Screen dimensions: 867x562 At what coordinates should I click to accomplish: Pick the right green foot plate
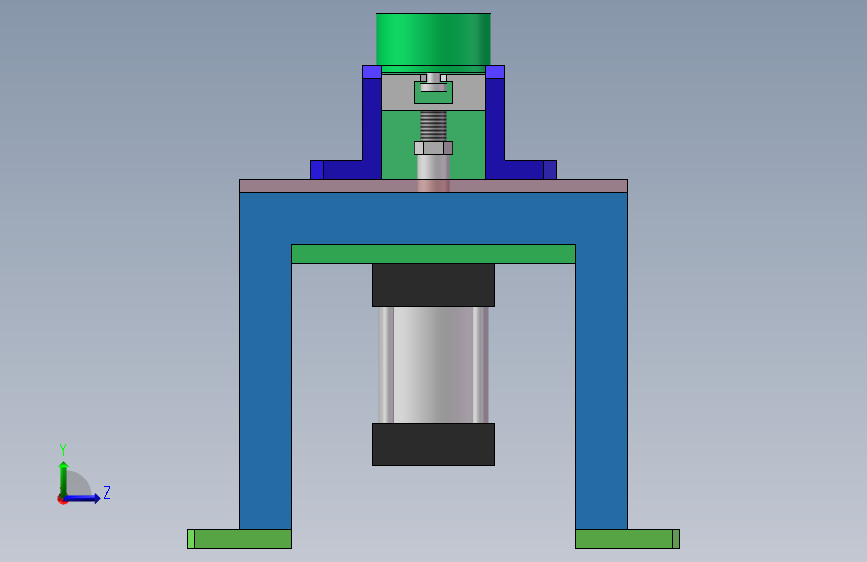click(x=628, y=539)
